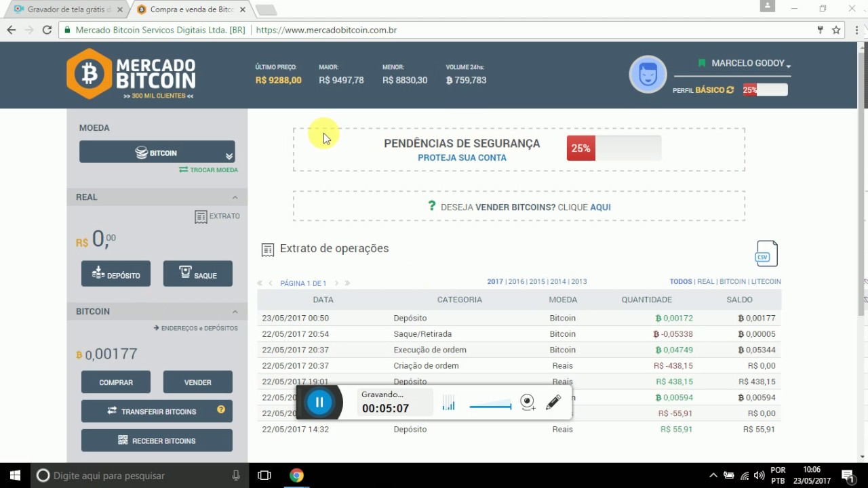Click the key icon in address bar
The width and height of the screenshot is (868, 488).
820,30
